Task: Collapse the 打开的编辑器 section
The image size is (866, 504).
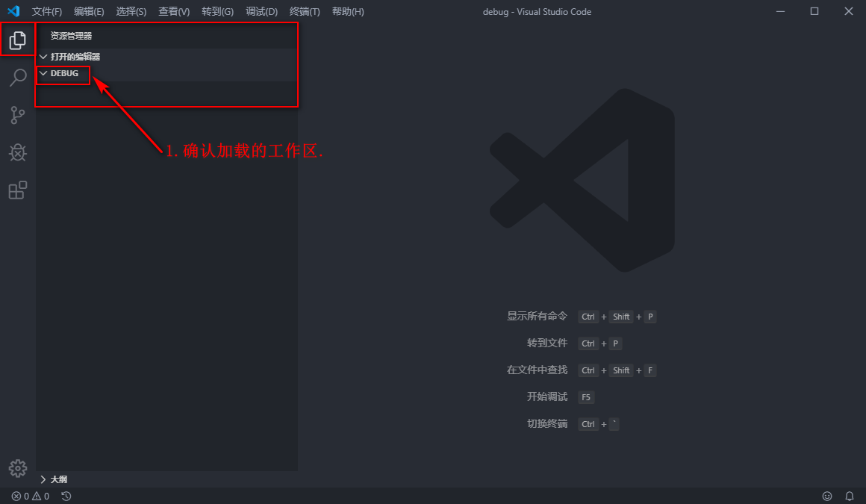Action: [x=43, y=57]
